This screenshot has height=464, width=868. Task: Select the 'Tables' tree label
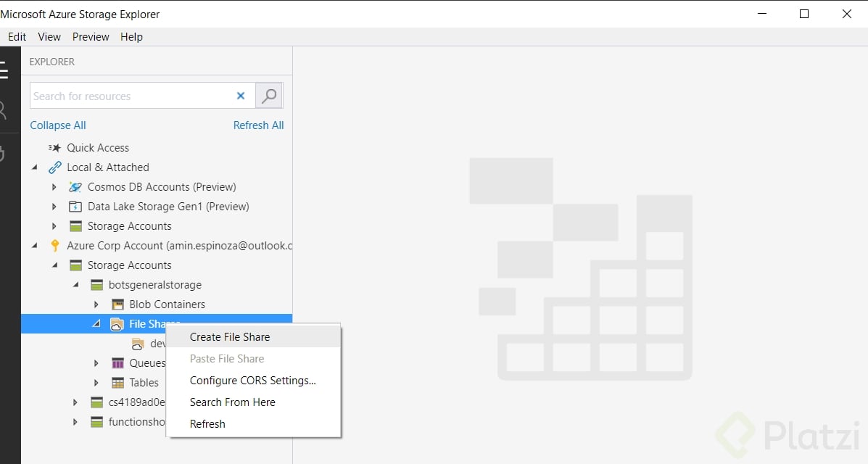pyautogui.click(x=144, y=383)
